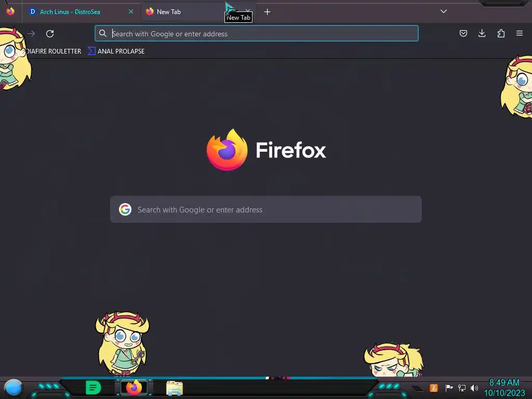The width and height of the screenshot is (532, 399).
Task: Open a new tab with the plus button
Action: click(x=268, y=12)
